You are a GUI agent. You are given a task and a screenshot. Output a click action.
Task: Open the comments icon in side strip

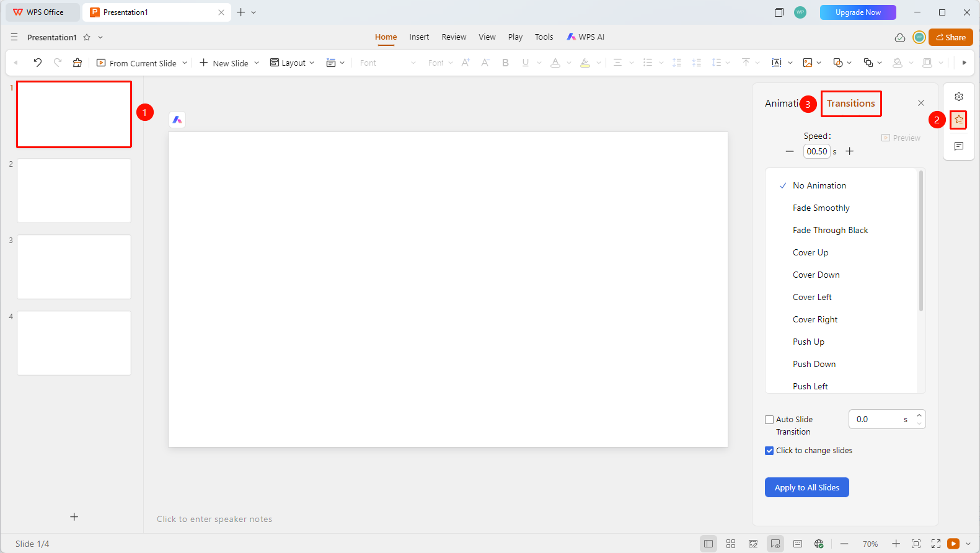point(959,146)
